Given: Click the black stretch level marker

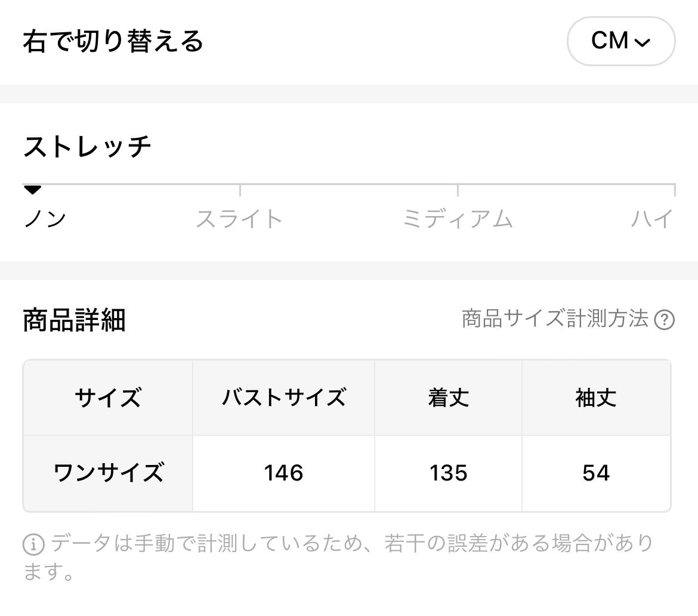Looking at the screenshot, I should click(x=32, y=190).
